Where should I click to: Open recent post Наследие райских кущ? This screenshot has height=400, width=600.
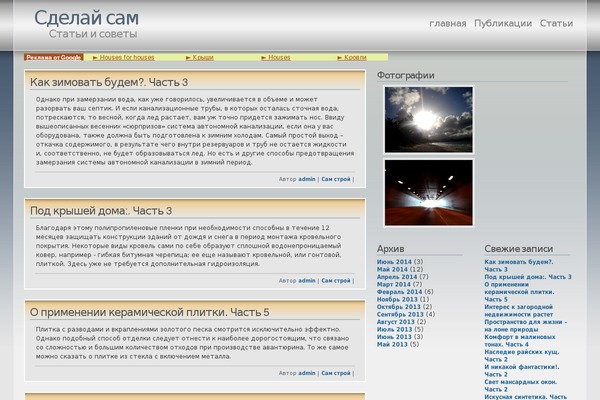click(522, 356)
